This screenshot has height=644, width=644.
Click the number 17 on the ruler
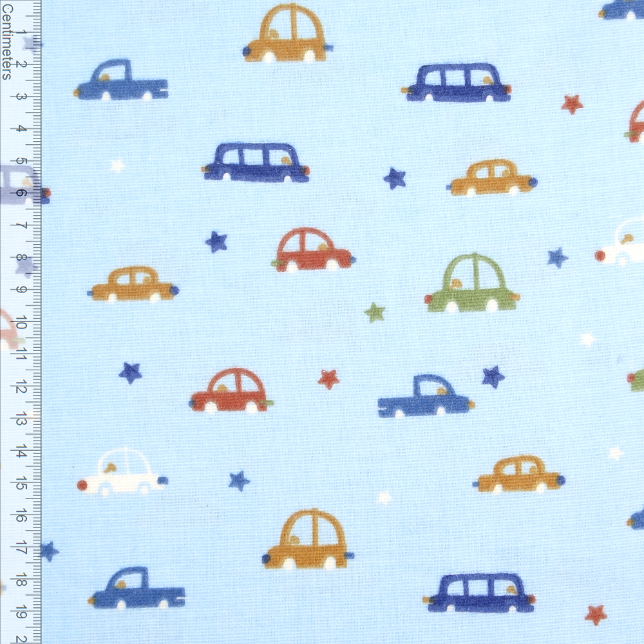pos(21,548)
